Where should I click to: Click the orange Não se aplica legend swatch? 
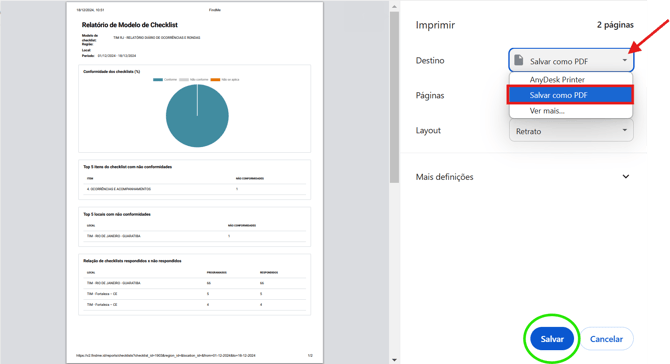[215, 79]
